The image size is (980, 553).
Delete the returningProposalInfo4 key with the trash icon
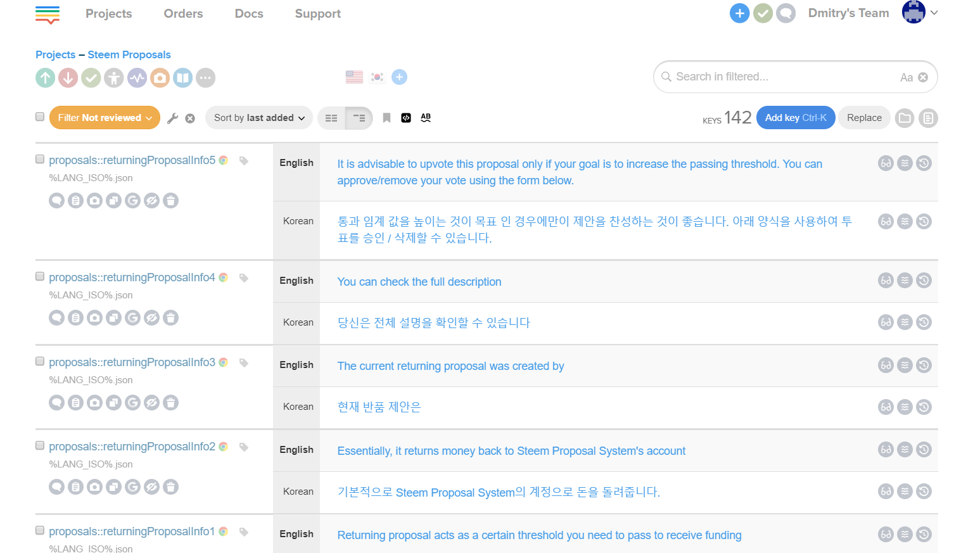click(x=170, y=318)
